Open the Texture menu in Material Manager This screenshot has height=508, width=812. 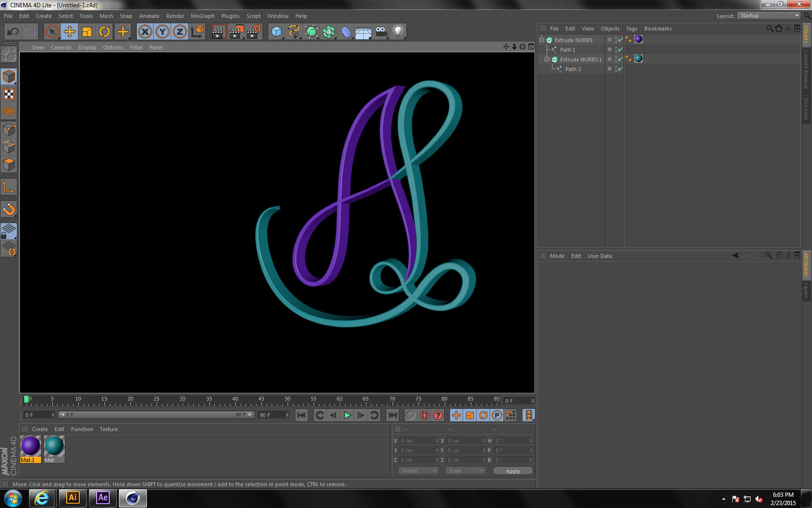[109, 429]
